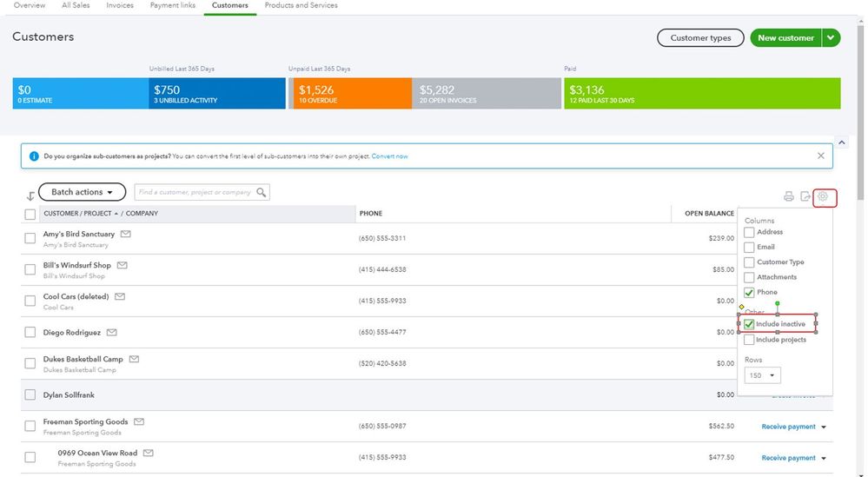Dismiss the sub-customers banner
Screen dimensions: 868x477
click(821, 156)
